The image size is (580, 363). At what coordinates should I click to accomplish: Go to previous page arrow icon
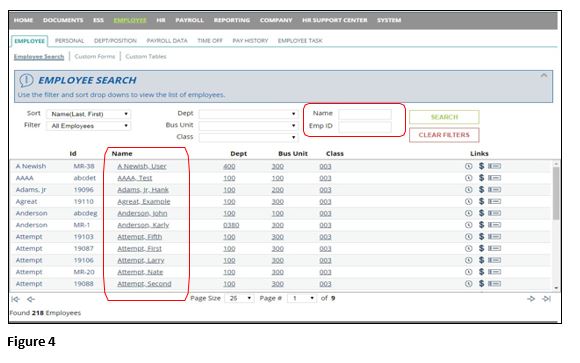(31, 299)
